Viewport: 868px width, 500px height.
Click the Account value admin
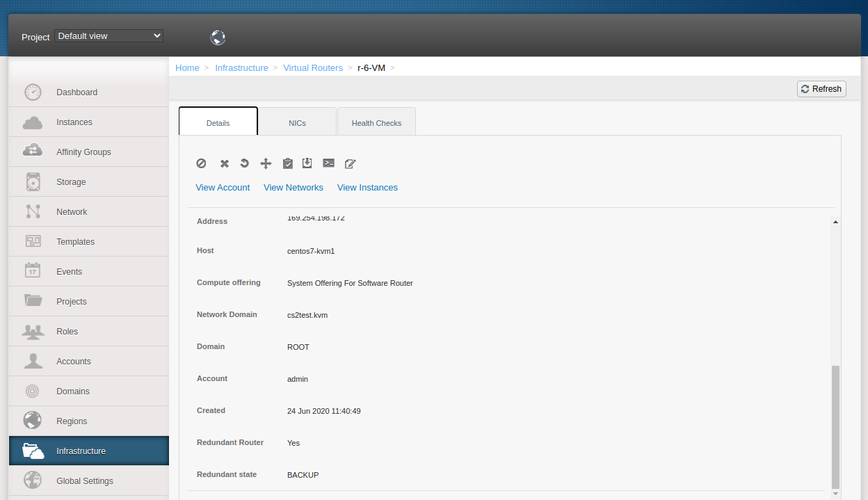point(298,379)
